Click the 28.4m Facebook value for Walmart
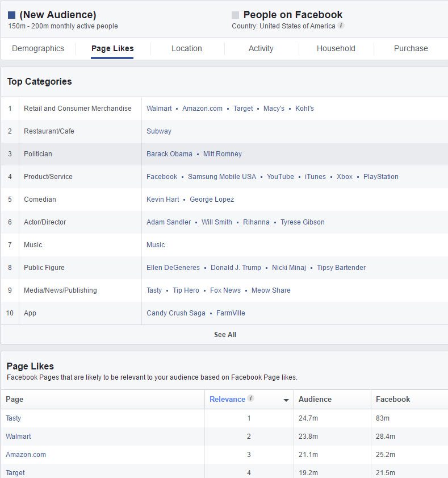 click(x=386, y=437)
